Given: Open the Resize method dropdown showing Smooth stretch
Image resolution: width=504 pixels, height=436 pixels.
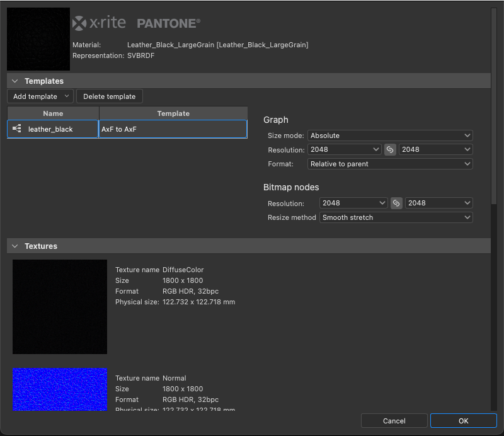Looking at the screenshot, I should [x=396, y=217].
